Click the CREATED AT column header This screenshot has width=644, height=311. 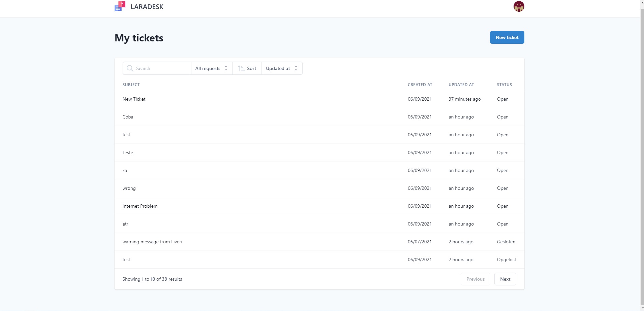pyautogui.click(x=420, y=85)
